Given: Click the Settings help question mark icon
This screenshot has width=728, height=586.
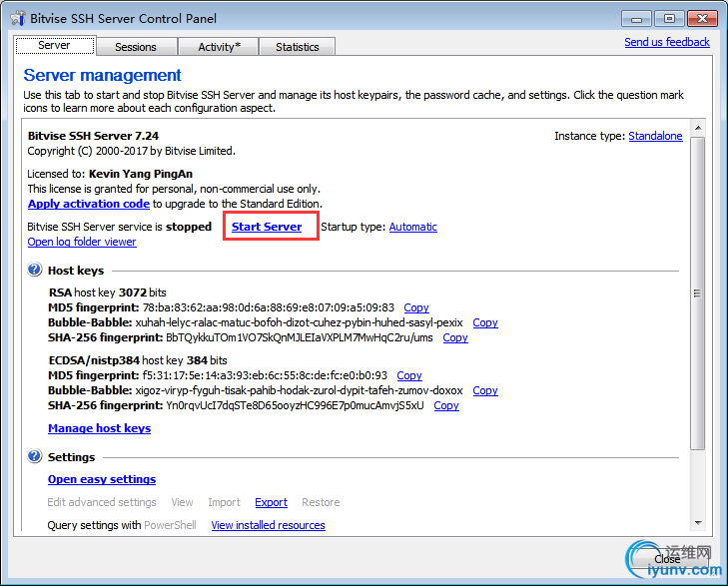Looking at the screenshot, I should [x=35, y=456].
